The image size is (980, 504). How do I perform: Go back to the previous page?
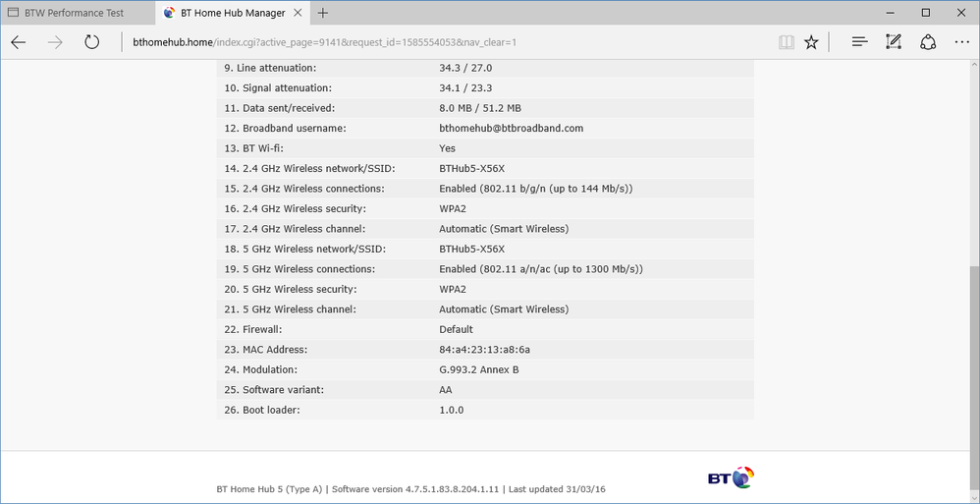coord(19,42)
